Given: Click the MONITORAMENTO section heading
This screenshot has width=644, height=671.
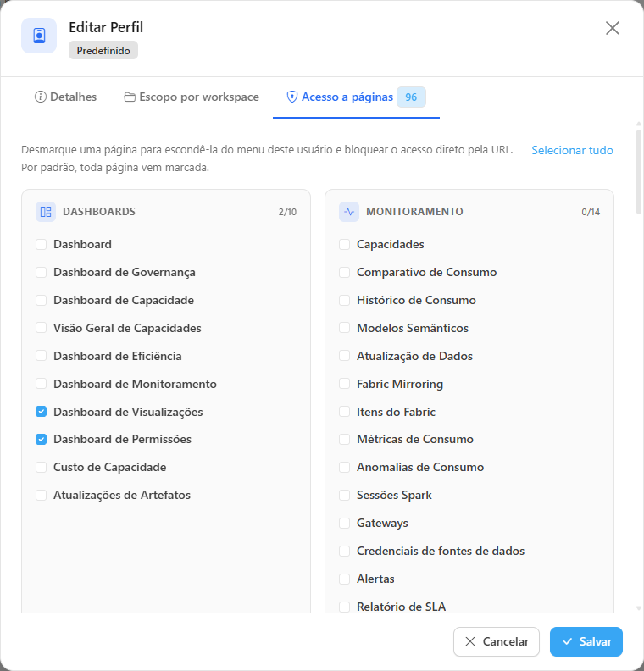Looking at the screenshot, I should point(414,212).
